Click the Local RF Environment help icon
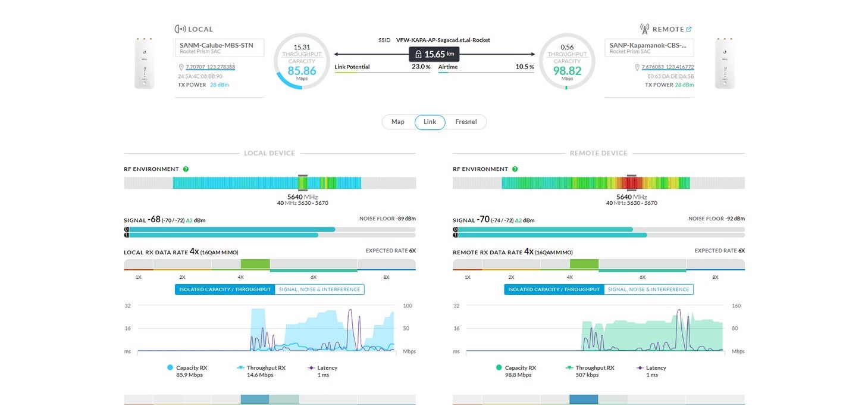The image size is (868, 405). click(186, 169)
